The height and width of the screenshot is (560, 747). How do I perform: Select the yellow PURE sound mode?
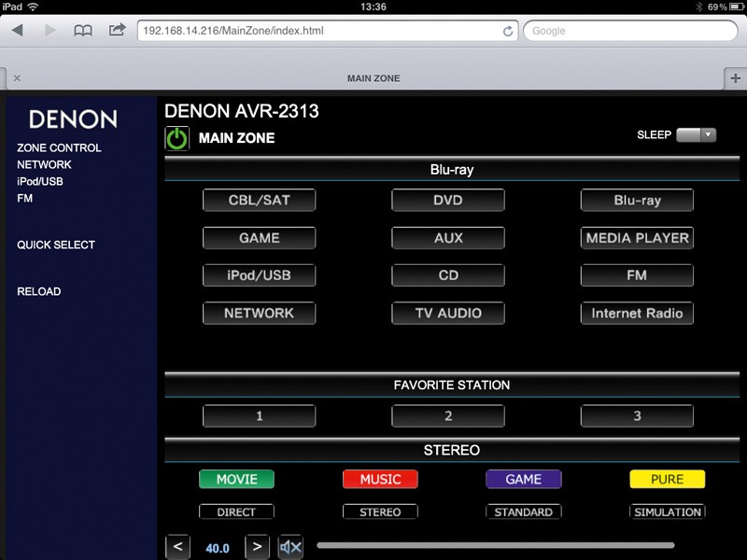point(668,479)
